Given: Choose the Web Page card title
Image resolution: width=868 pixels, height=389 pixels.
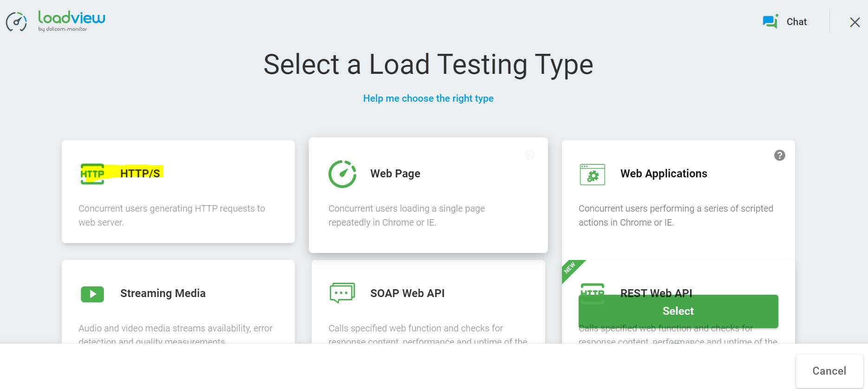Looking at the screenshot, I should tap(395, 174).
